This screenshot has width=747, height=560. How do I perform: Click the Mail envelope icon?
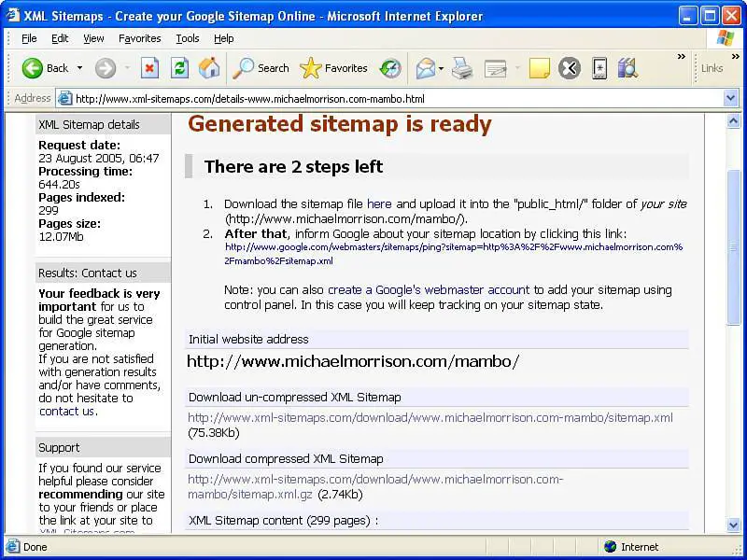click(x=426, y=68)
